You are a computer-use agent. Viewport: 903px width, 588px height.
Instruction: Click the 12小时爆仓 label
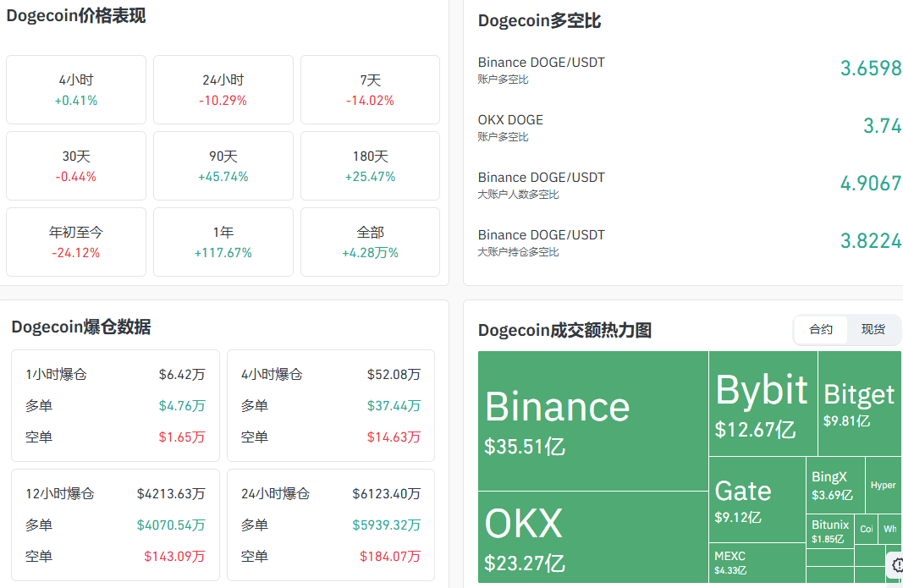[x=60, y=493]
